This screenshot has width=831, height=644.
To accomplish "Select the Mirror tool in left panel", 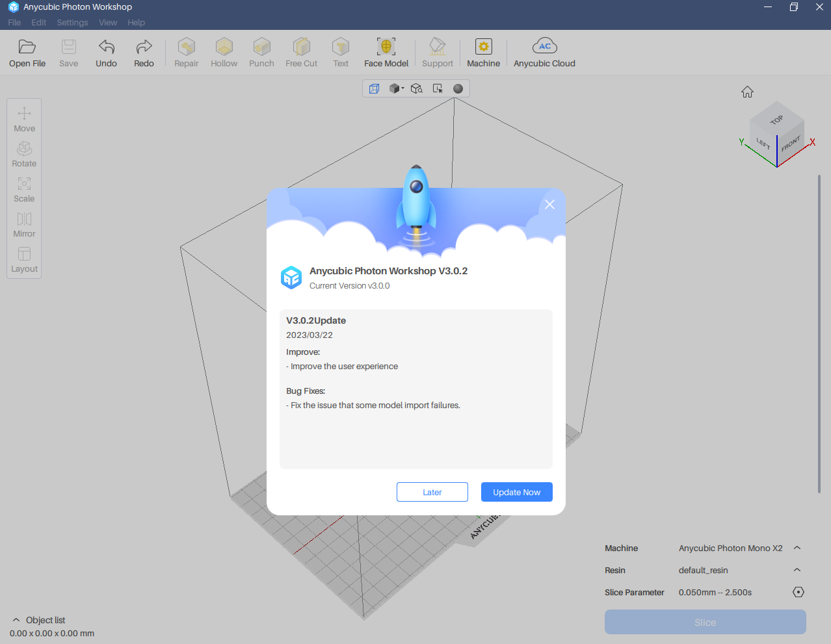I will (24, 224).
